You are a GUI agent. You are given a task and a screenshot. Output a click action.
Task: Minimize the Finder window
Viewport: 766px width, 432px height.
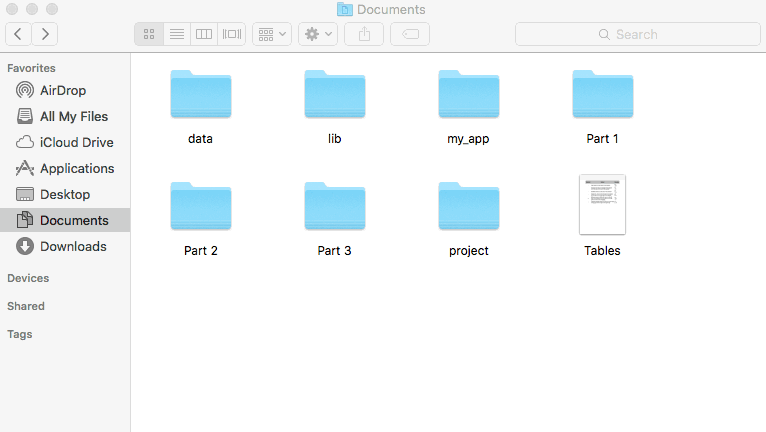[32, 9]
